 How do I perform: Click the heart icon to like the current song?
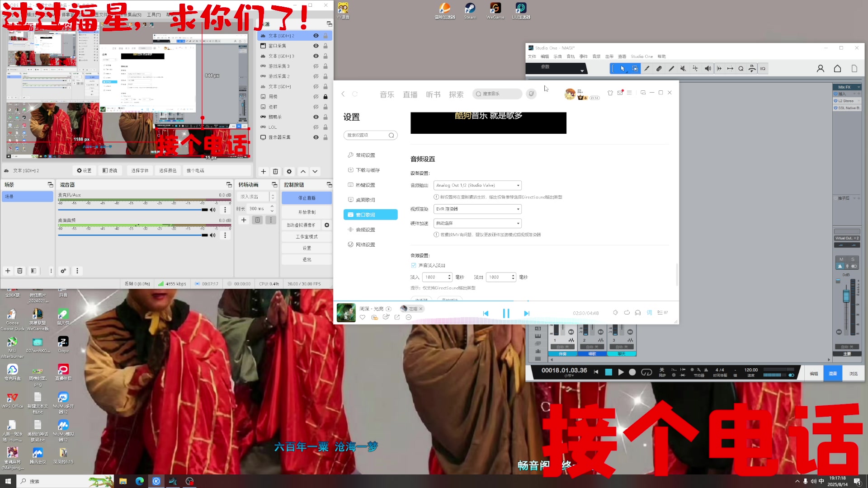pyautogui.click(x=362, y=317)
